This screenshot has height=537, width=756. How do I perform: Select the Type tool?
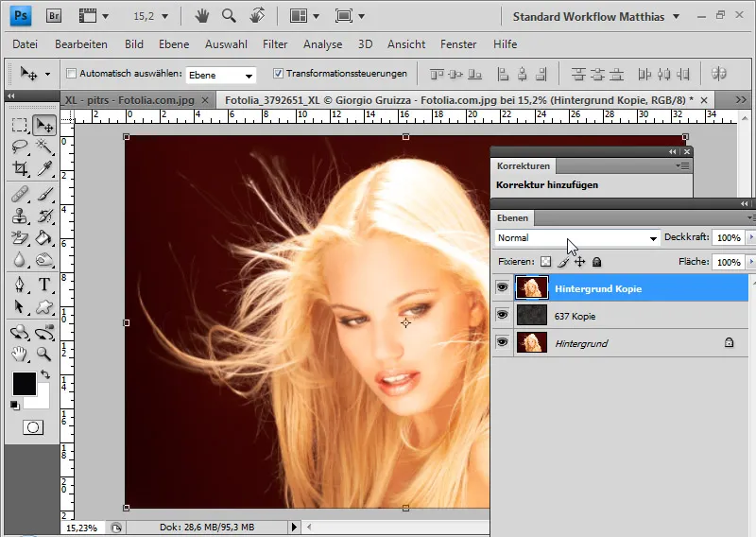tap(44, 285)
